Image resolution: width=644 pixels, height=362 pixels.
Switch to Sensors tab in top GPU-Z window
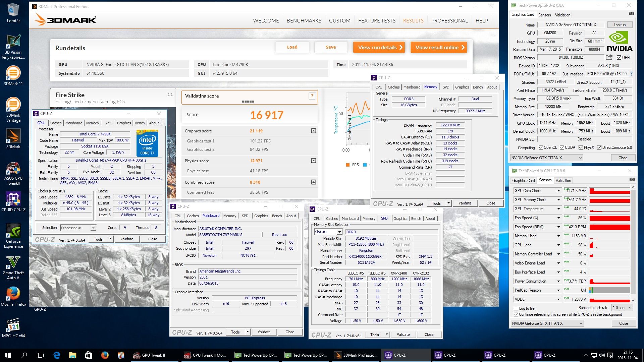tap(544, 15)
